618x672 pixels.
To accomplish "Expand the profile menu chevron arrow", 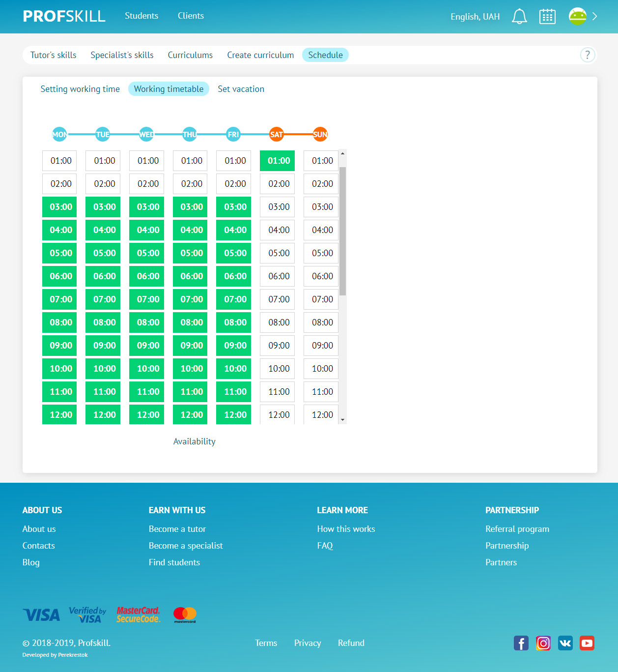I will click(x=594, y=16).
